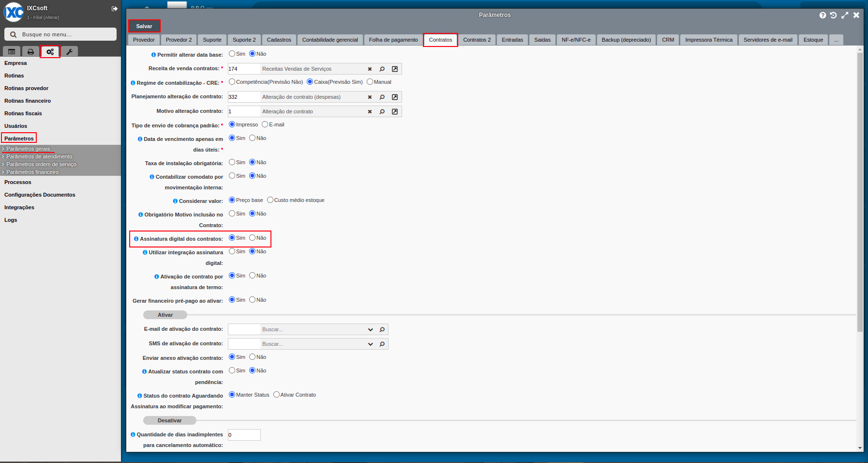Click info icon beside Considerar valor
The image size is (868, 463).
click(x=175, y=201)
